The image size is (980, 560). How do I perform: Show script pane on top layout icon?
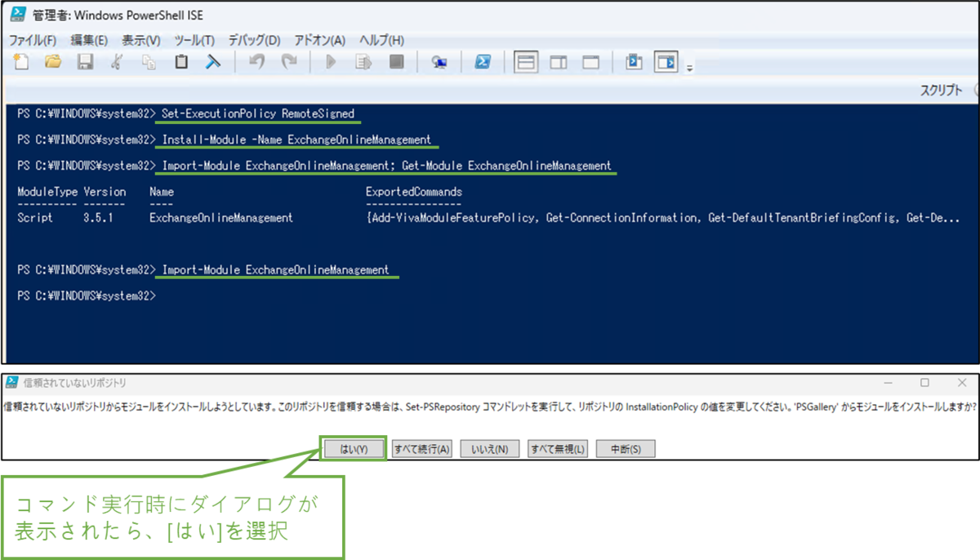[x=527, y=62]
